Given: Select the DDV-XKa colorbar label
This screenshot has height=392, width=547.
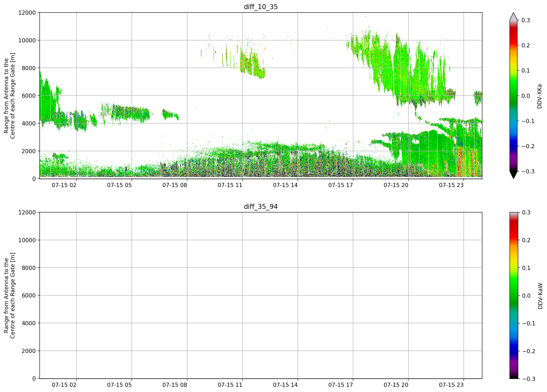Looking at the screenshot, I should 539,96.
